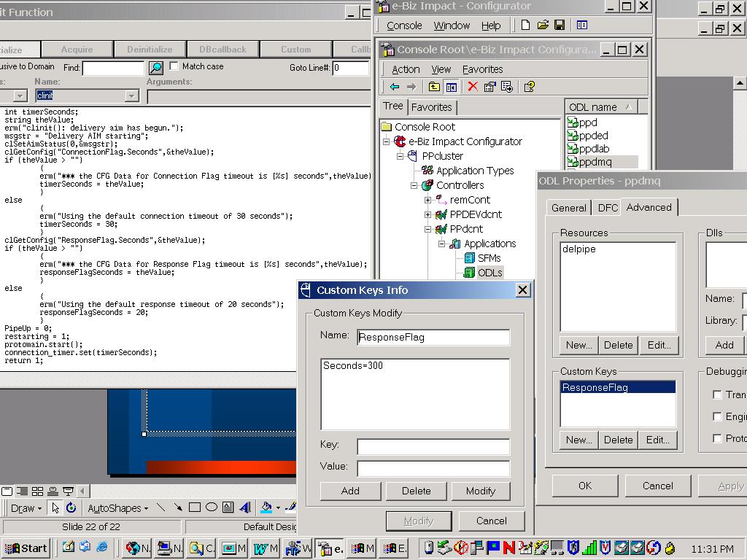The width and height of the screenshot is (747, 560).
Task: Switch to the DFC tab in ODL Properties
Action: click(608, 208)
